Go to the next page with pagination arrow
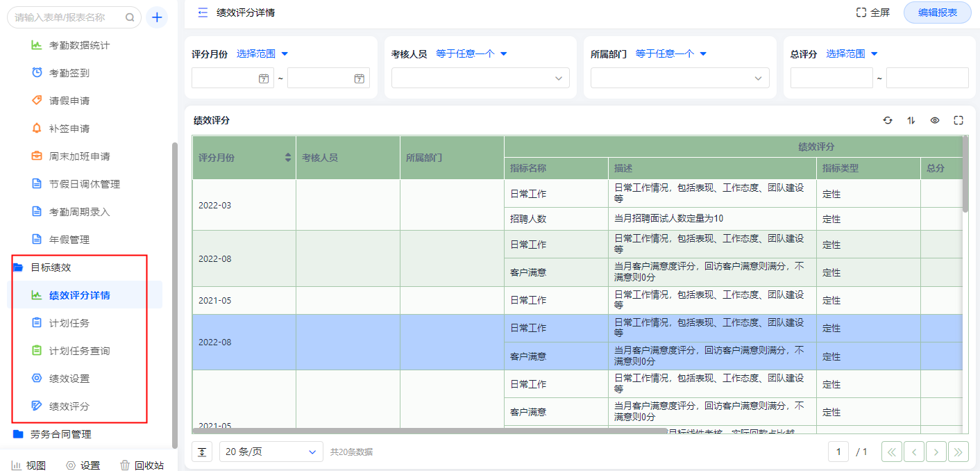The height and width of the screenshot is (471, 980). [936, 452]
